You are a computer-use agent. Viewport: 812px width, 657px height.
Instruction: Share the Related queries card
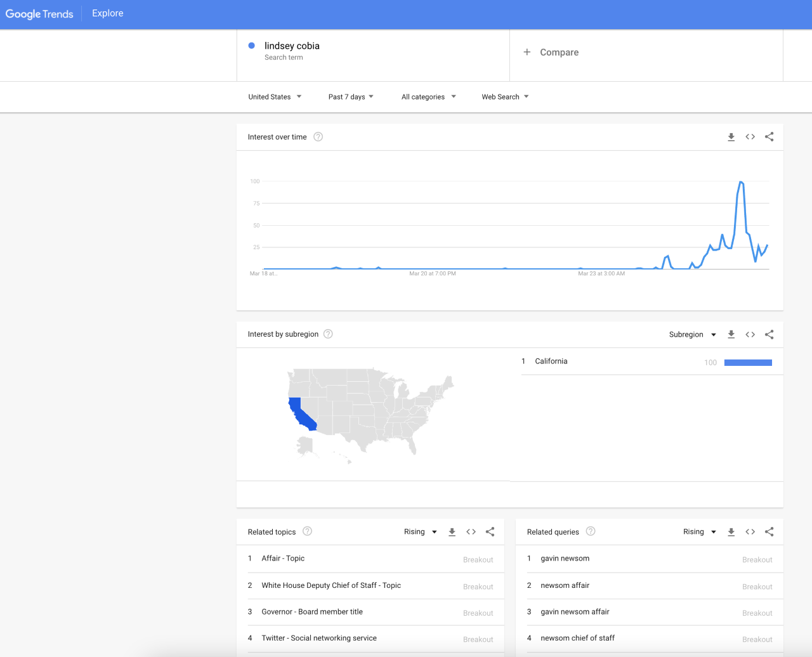pos(769,532)
